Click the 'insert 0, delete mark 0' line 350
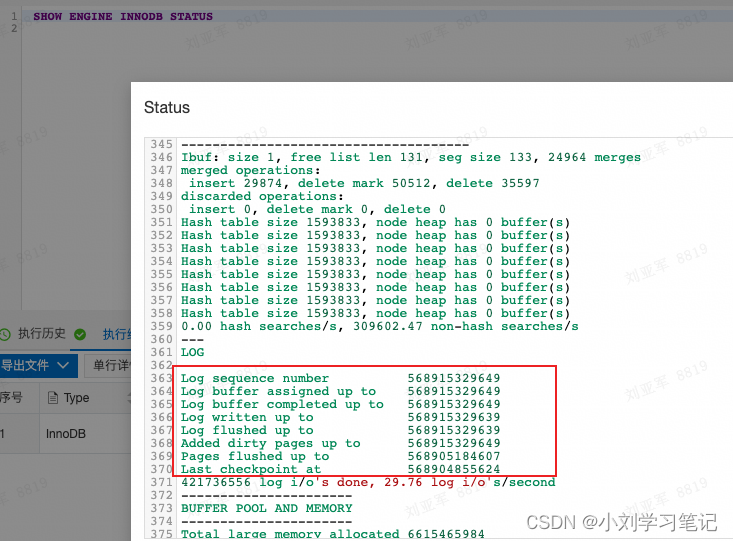This screenshot has height=541, width=733. 317,209
